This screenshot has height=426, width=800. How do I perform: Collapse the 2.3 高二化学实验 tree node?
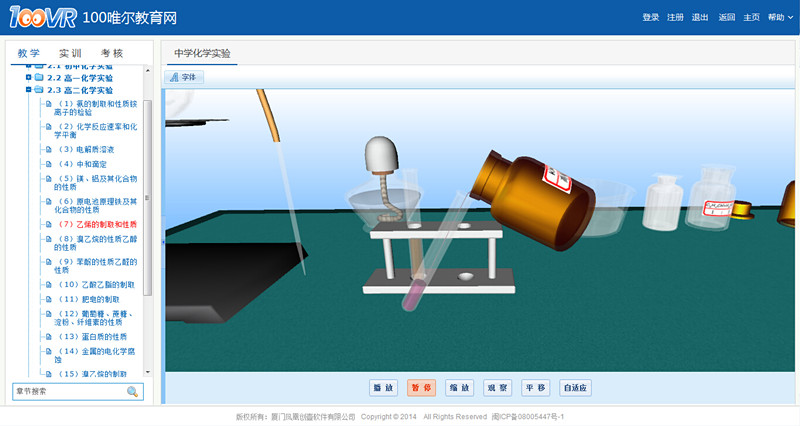tap(29, 90)
